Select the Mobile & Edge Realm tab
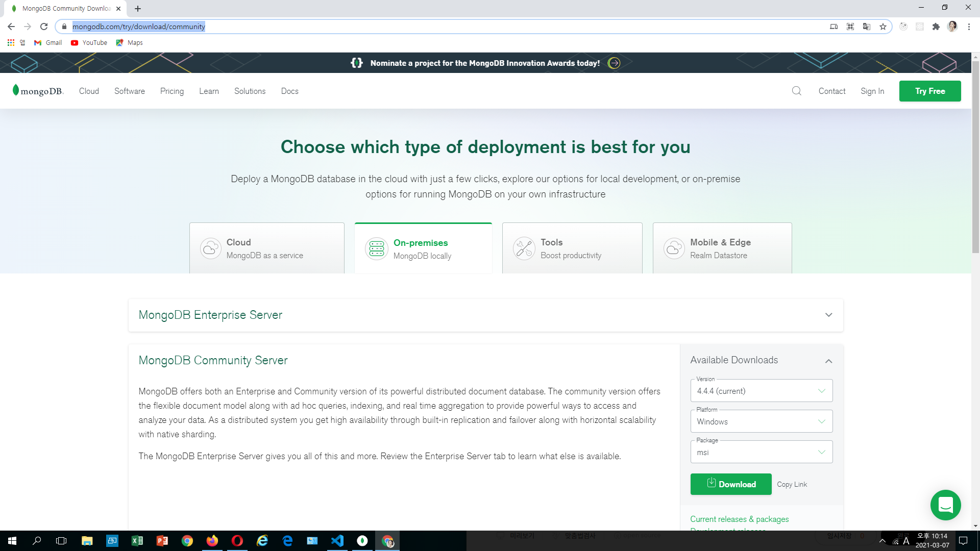The image size is (980, 551). pos(722,248)
